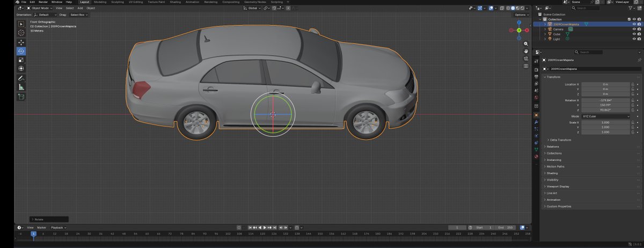This screenshot has height=248, width=644.
Task: Click the Rotation Y value field
Action: pyautogui.click(x=605, y=105)
